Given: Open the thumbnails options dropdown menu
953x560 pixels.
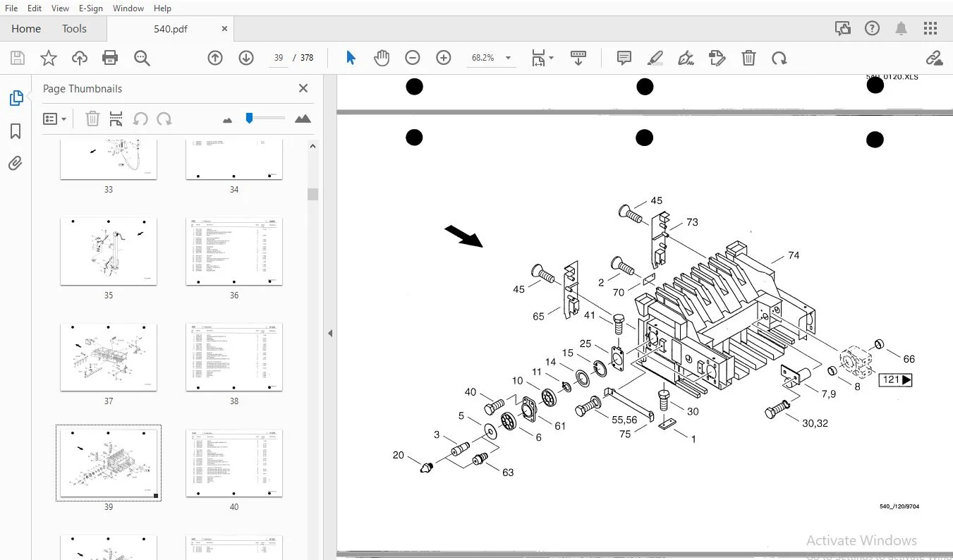Looking at the screenshot, I should [54, 118].
